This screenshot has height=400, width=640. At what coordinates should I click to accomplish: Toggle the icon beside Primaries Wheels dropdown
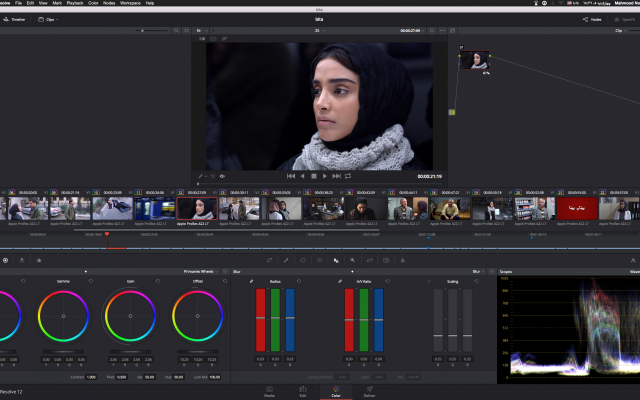[225, 271]
